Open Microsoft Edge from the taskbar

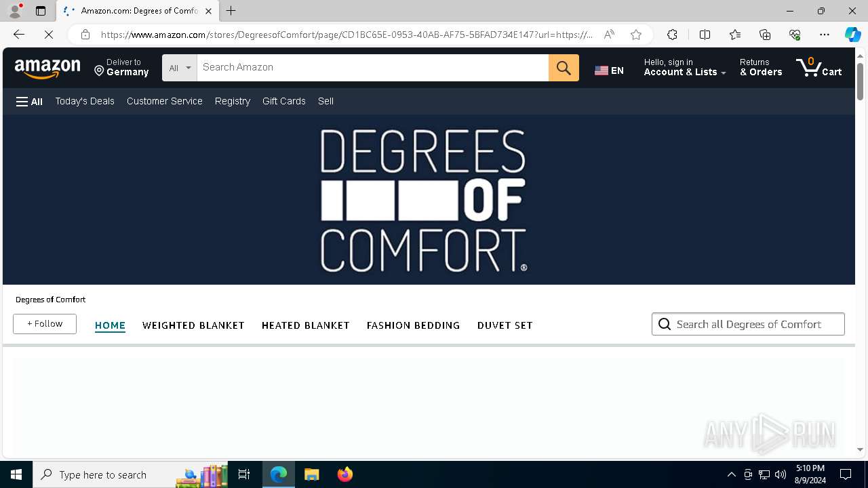[x=279, y=474]
